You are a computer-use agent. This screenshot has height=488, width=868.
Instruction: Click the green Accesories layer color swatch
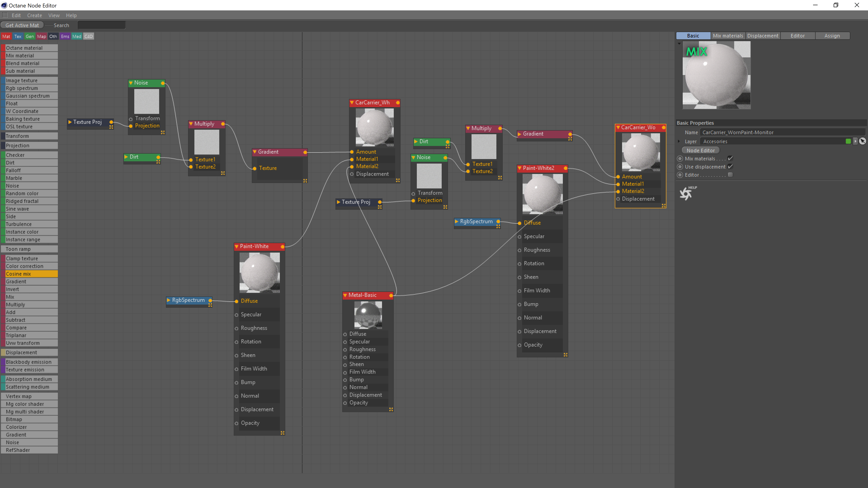coord(848,141)
